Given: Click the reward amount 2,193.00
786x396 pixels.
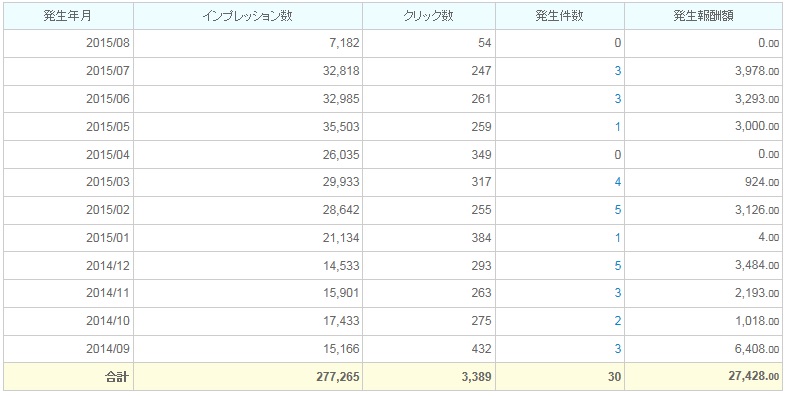Looking at the screenshot, I should (757, 293).
